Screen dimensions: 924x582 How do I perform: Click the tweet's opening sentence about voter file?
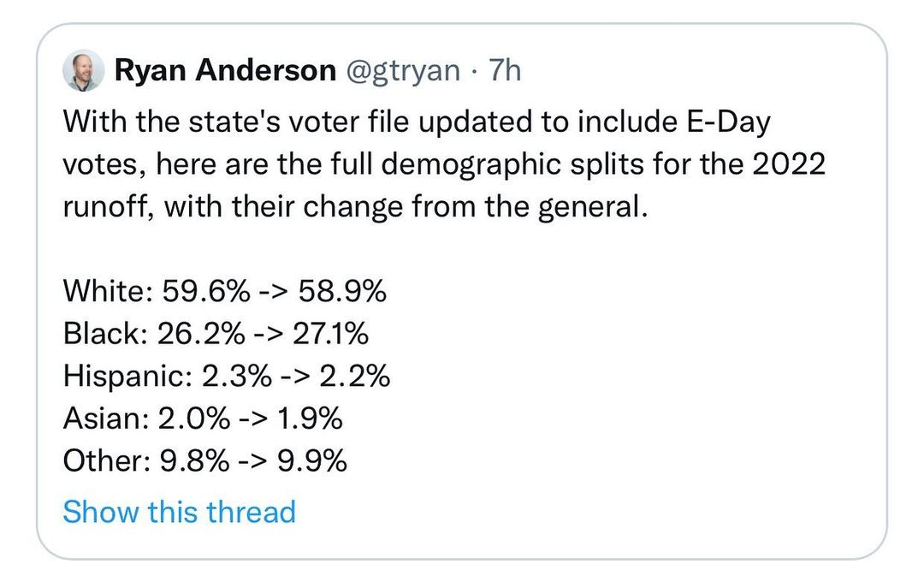tap(417, 122)
